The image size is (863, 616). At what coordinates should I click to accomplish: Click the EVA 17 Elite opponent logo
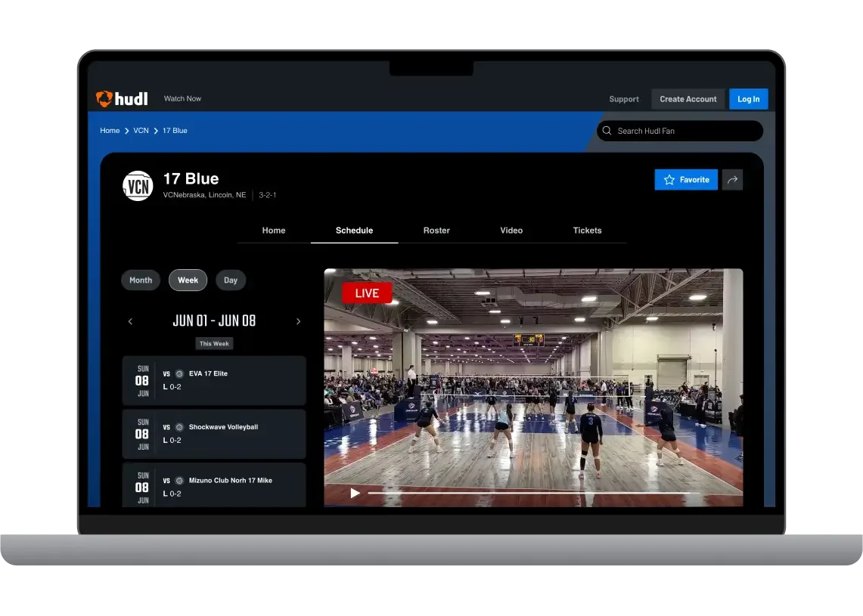coord(178,373)
